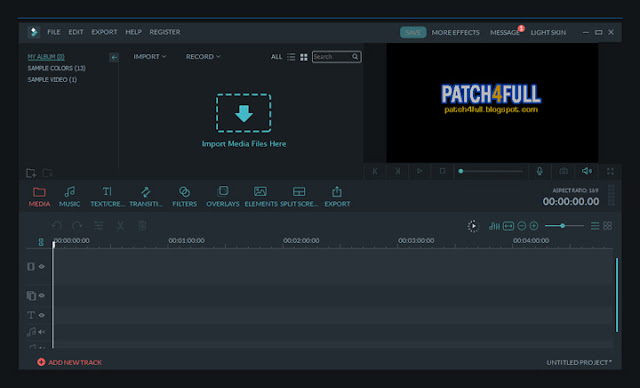
Task: Select MY ALBUM (0) library
Action: coord(46,57)
